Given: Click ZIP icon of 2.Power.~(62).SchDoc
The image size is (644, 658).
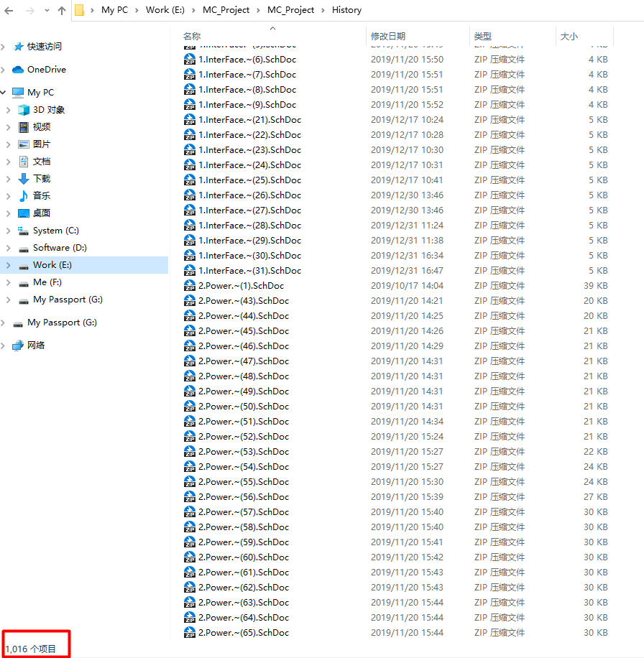Looking at the screenshot, I should pos(190,588).
